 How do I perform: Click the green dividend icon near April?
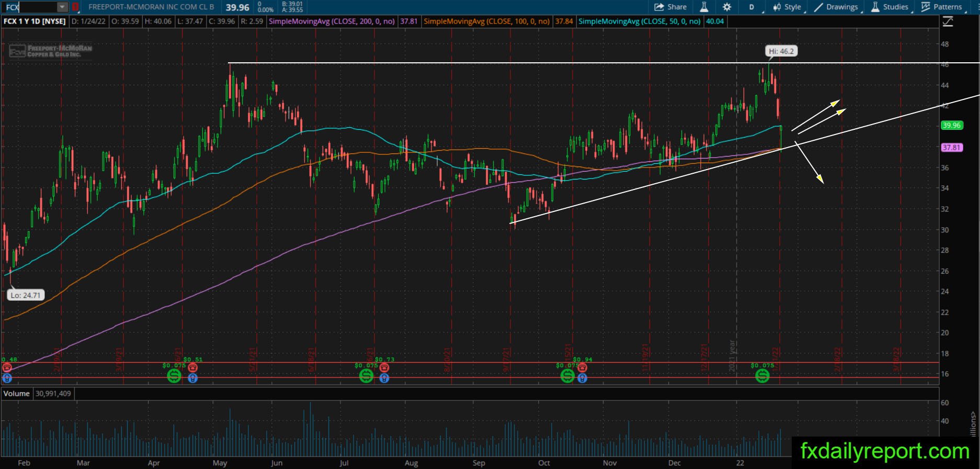click(174, 375)
